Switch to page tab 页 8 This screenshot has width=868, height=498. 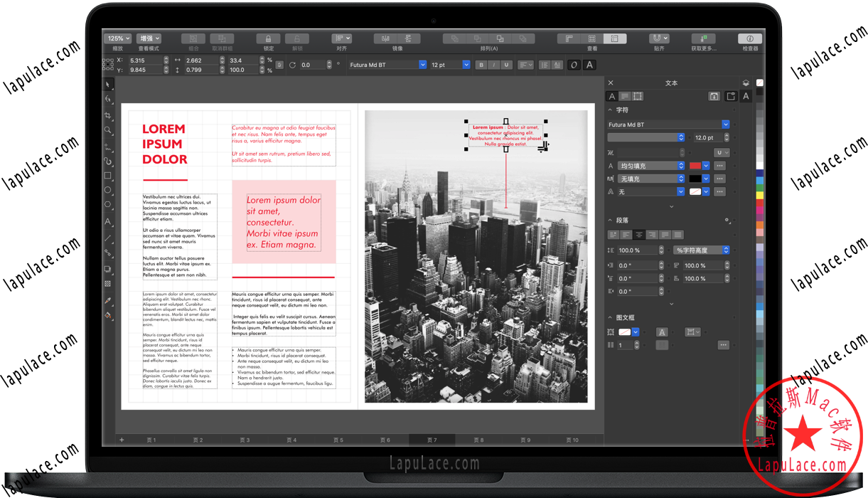pyautogui.click(x=478, y=440)
